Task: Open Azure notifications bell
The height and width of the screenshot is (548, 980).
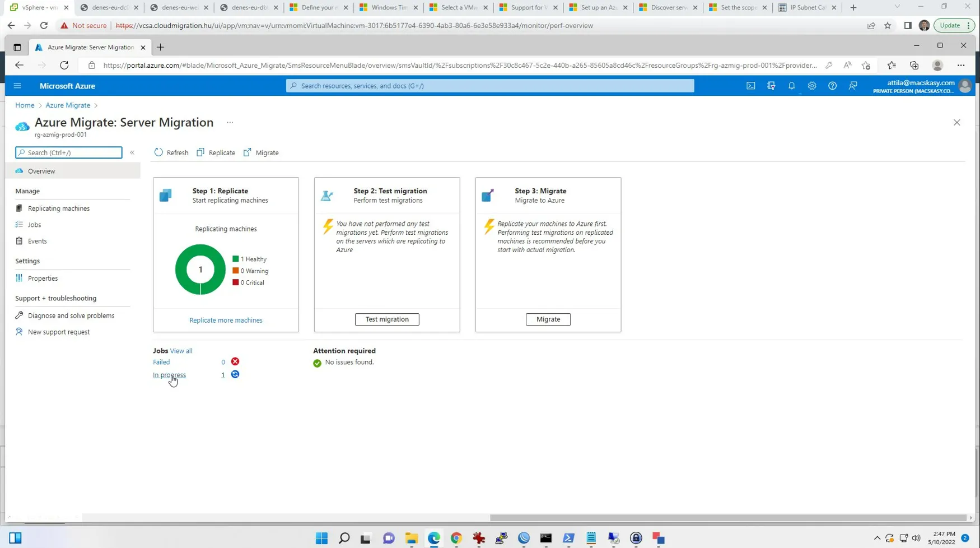Action: click(x=791, y=86)
